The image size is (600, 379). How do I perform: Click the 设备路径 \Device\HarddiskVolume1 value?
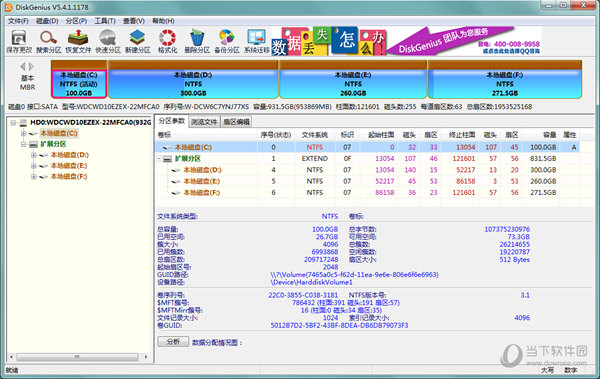click(x=311, y=282)
